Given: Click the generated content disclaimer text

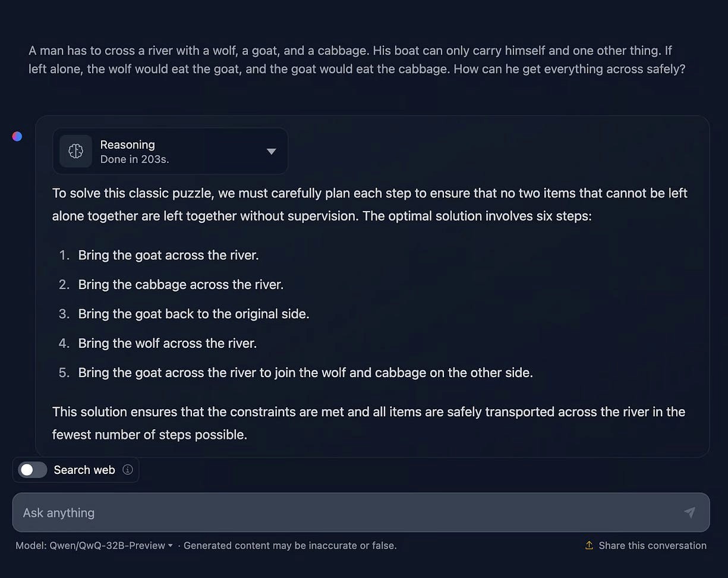Looking at the screenshot, I should point(290,545).
